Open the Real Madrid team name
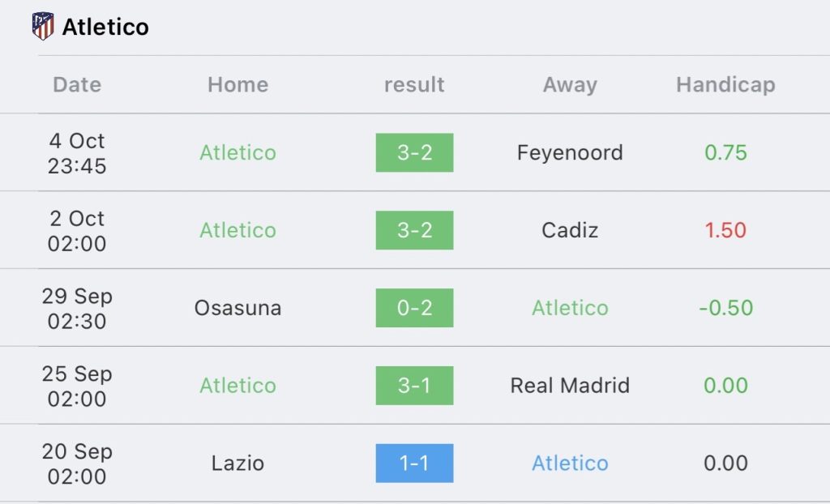Image resolution: width=830 pixels, height=504 pixels. click(570, 386)
